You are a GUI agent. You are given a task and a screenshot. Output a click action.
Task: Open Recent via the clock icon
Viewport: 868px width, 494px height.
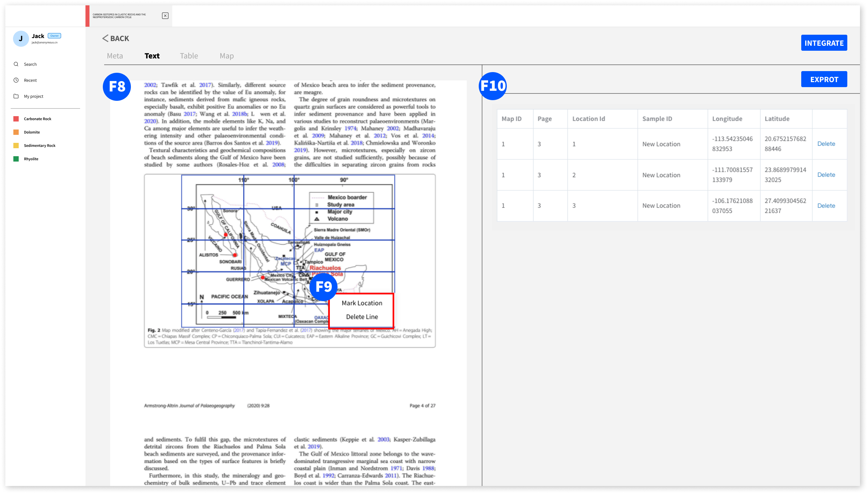[x=16, y=80]
